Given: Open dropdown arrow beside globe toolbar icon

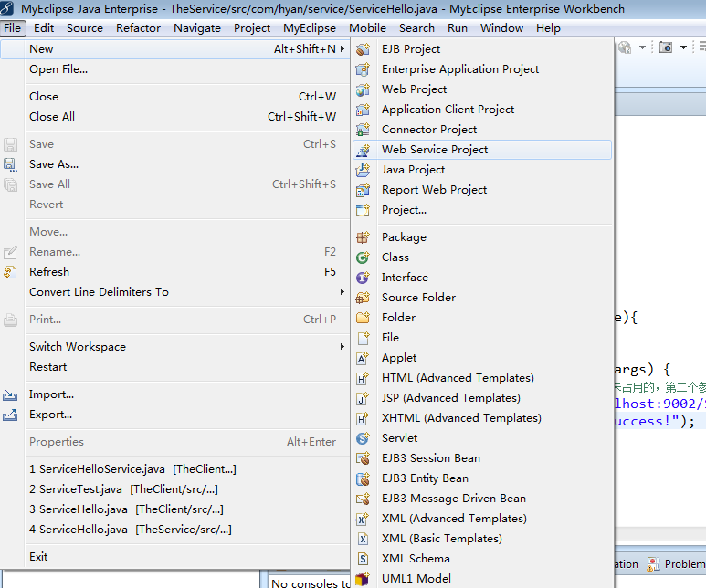Looking at the screenshot, I should 642,47.
